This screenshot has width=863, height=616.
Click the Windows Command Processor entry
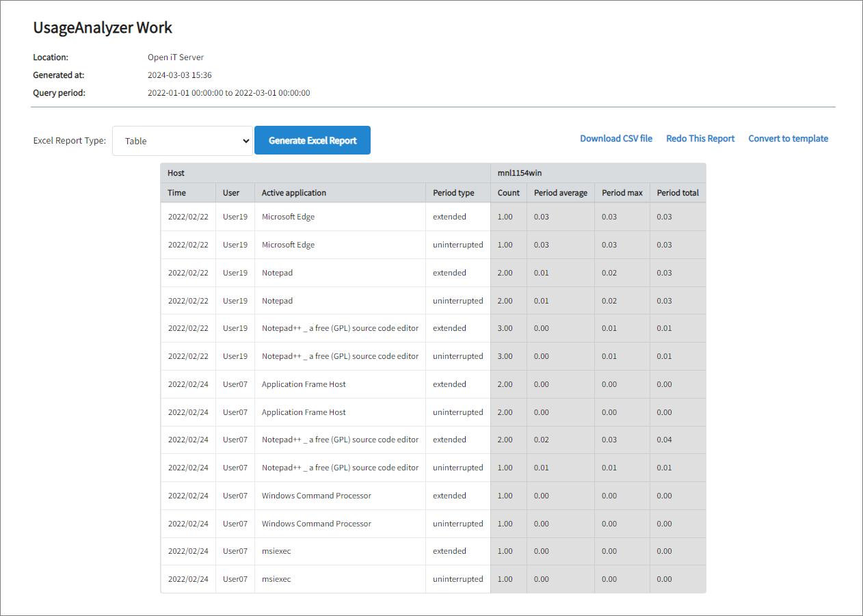coord(316,495)
